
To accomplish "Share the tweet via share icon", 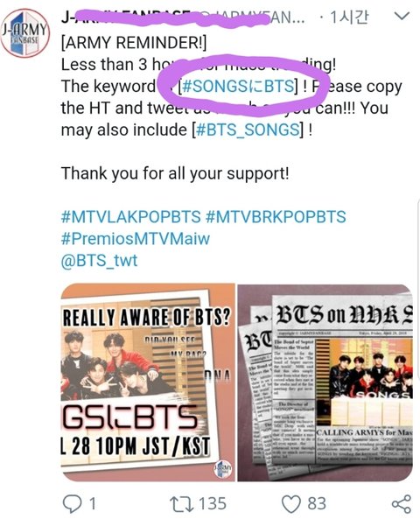I will (x=402, y=504).
